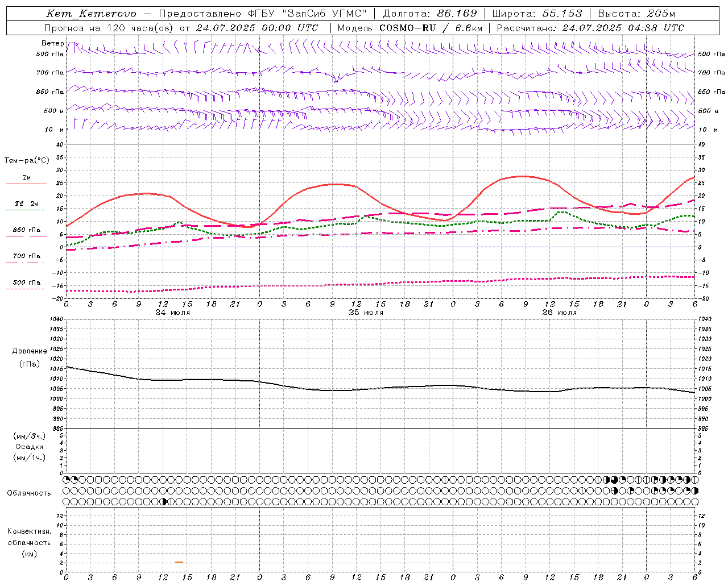Image resolution: width=728 pixels, height=582 pixels.
Task: Click the provider text ФГБУ "ЗапСиб УГМС"
Action: (308, 14)
